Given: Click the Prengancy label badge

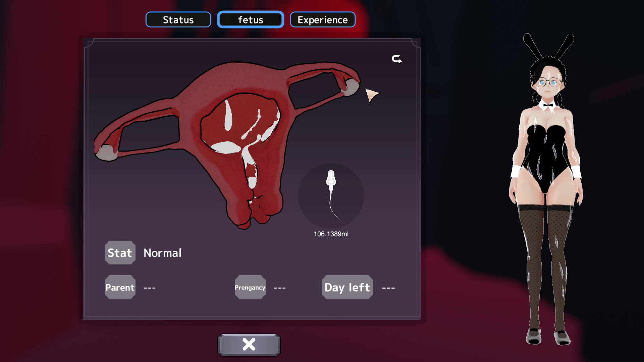Looking at the screenshot, I should (250, 287).
